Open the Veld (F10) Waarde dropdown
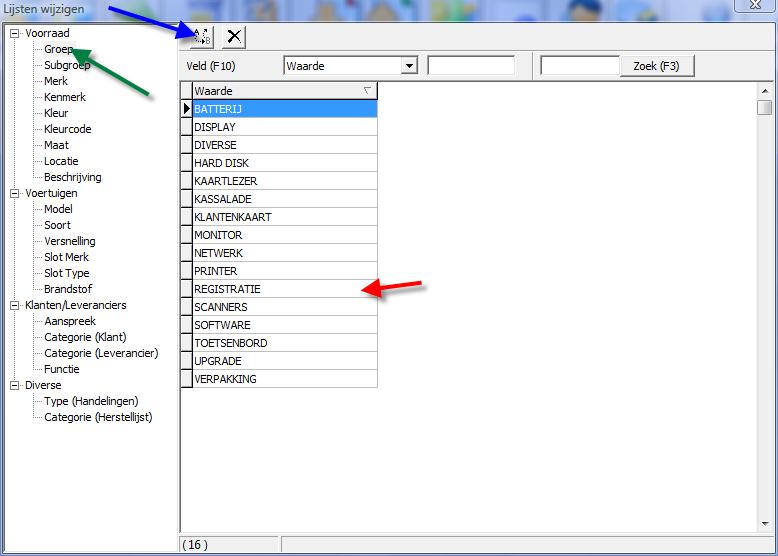Image resolution: width=778 pixels, height=556 pixels. (409, 66)
